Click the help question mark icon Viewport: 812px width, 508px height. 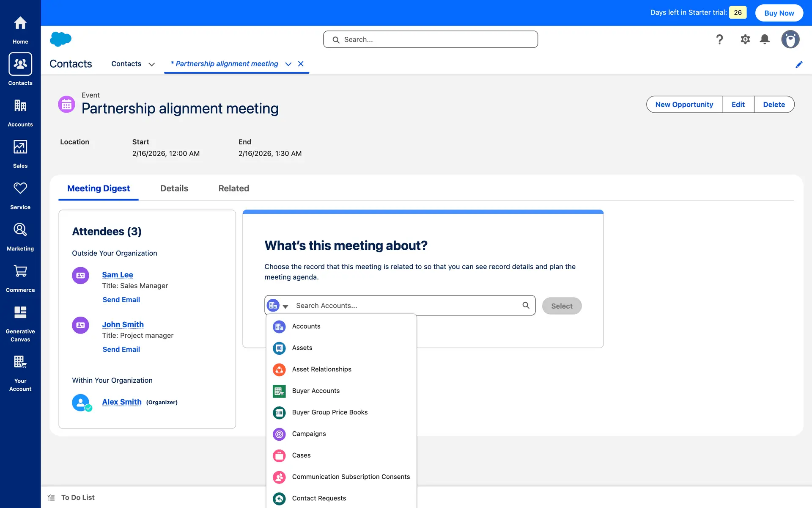(719, 39)
